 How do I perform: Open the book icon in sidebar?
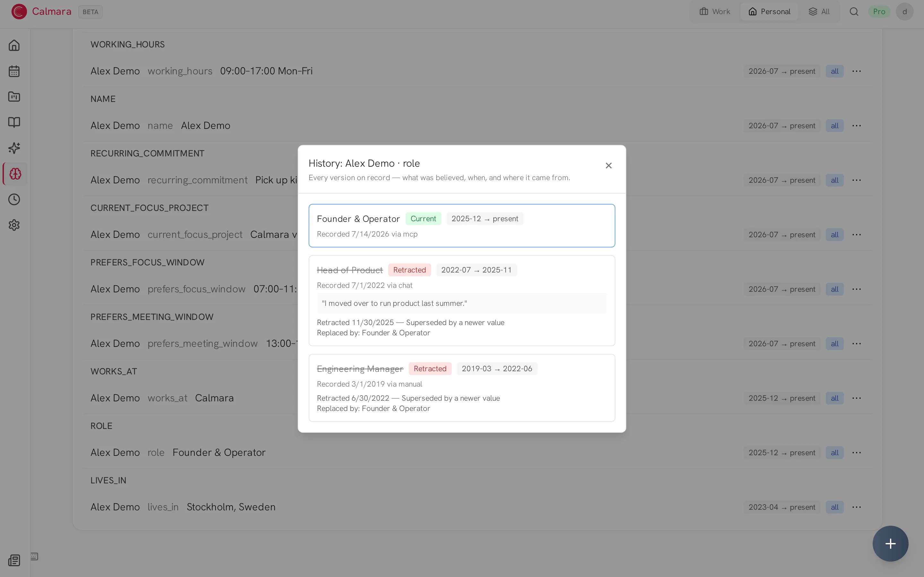point(14,122)
